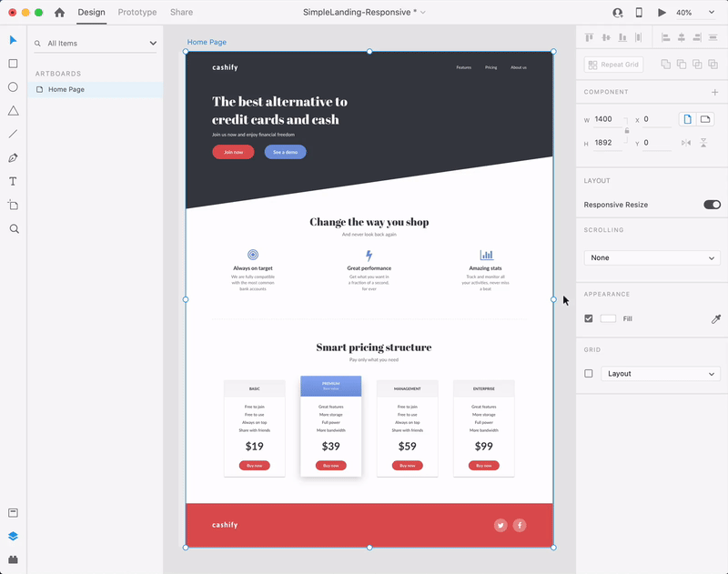Open the Libraries panel icon

(13, 513)
